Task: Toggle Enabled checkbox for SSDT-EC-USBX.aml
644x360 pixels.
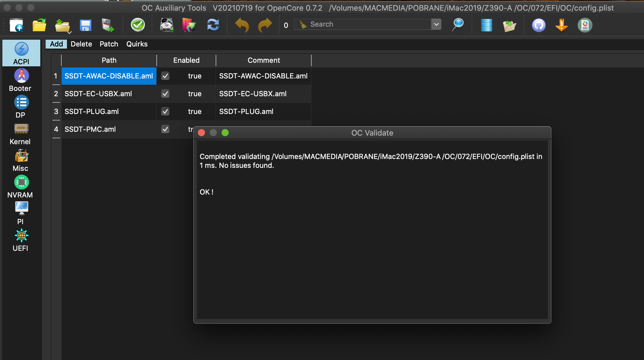Action: (165, 94)
